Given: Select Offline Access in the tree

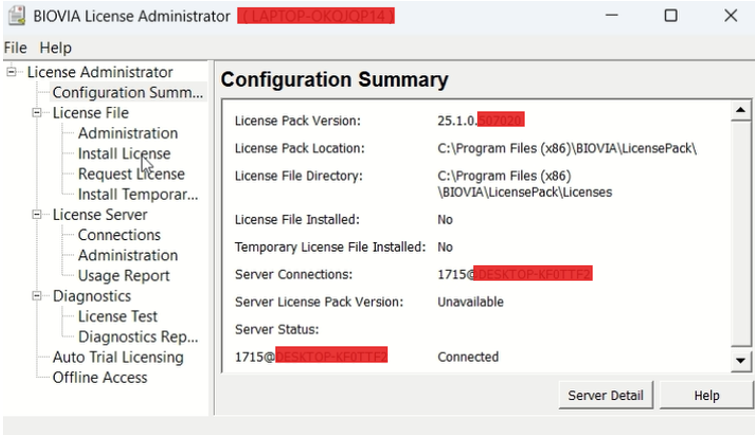Looking at the screenshot, I should point(100,377).
